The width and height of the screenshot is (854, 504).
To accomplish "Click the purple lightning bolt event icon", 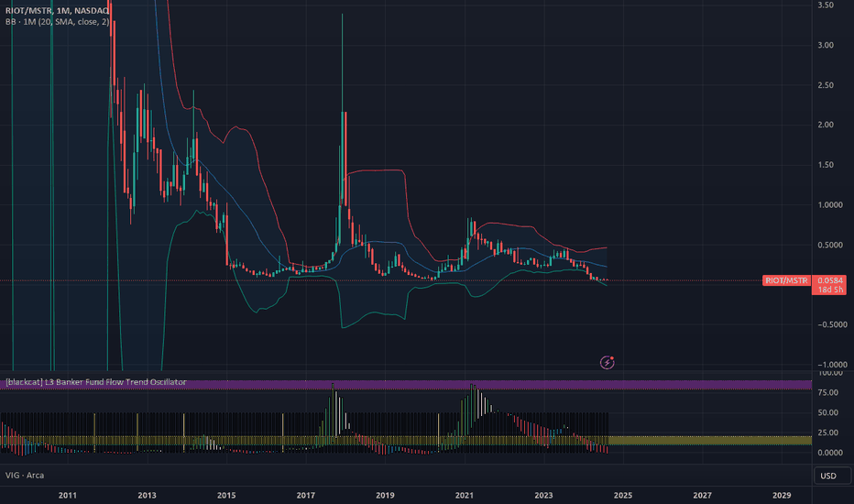I will click(607, 362).
